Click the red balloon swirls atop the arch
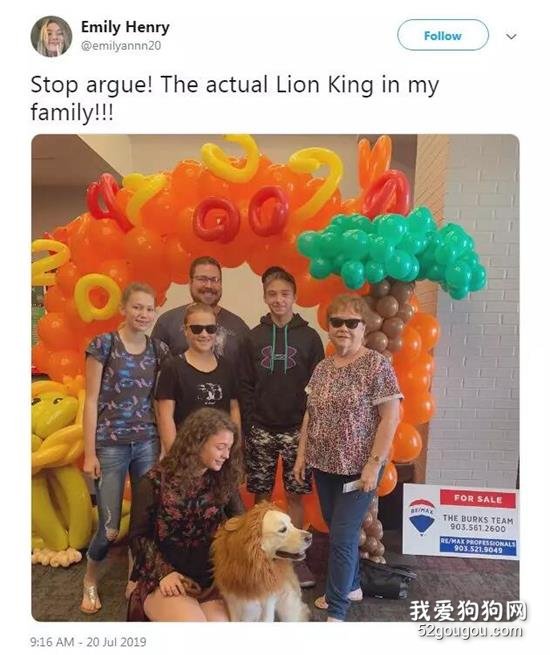550x655 pixels. [x=242, y=212]
